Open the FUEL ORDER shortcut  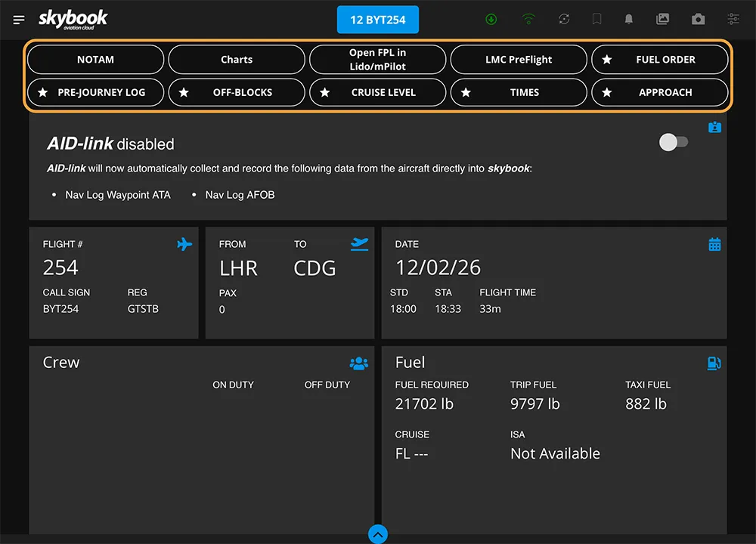pyautogui.click(x=660, y=59)
